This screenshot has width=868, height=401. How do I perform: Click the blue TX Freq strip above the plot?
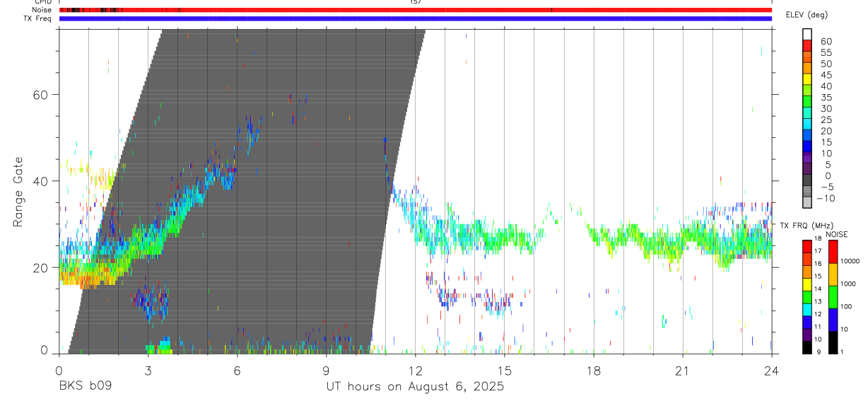click(x=415, y=18)
